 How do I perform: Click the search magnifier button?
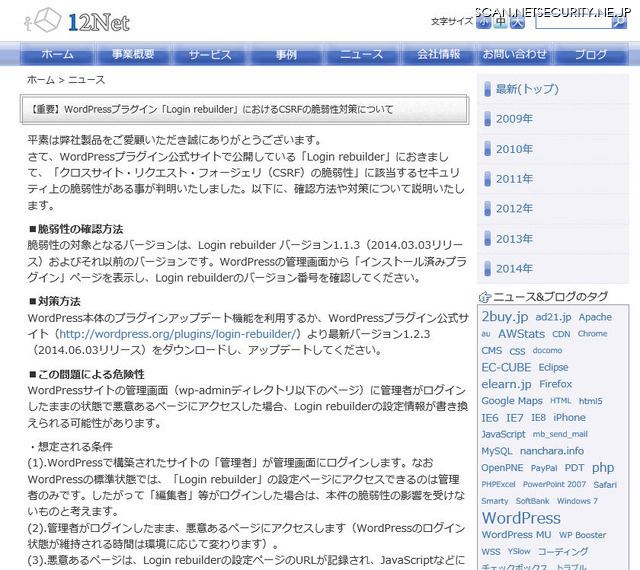point(619,22)
